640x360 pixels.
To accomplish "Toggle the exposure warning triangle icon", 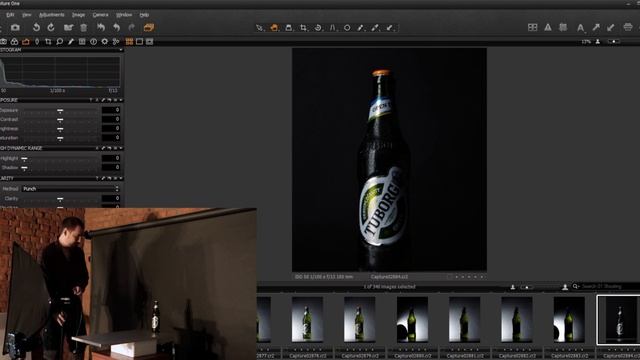I will 548,27.
